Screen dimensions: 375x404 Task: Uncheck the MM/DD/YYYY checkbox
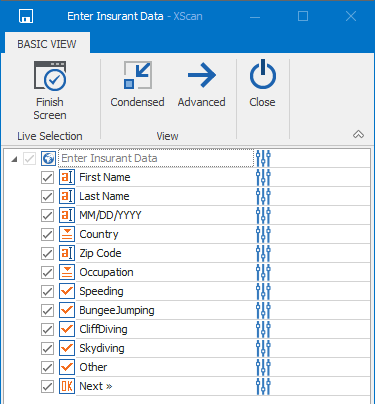(x=47, y=215)
